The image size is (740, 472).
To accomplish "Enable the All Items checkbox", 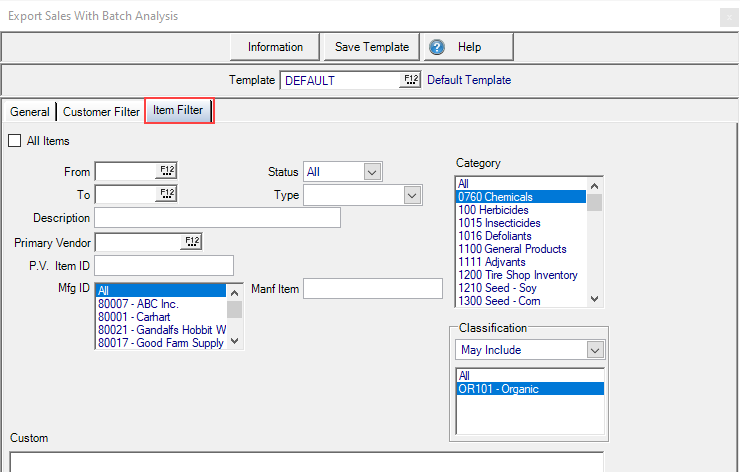I will 14,141.
